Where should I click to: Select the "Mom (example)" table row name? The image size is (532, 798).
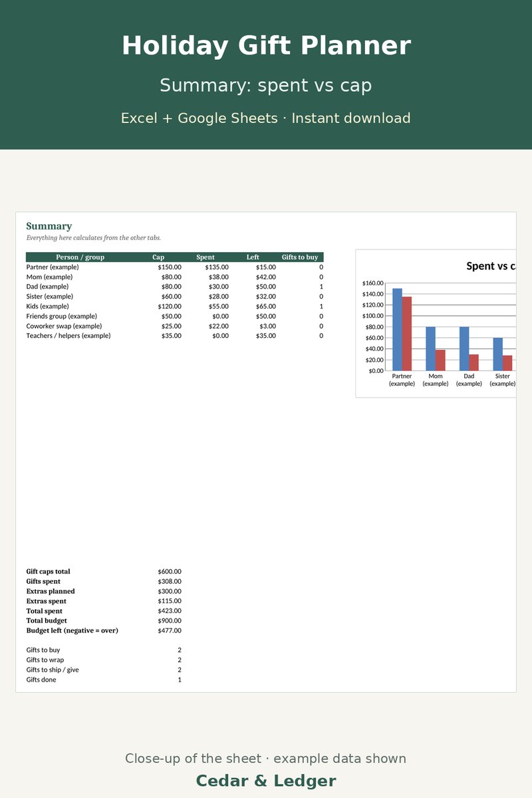tap(49, 277)
